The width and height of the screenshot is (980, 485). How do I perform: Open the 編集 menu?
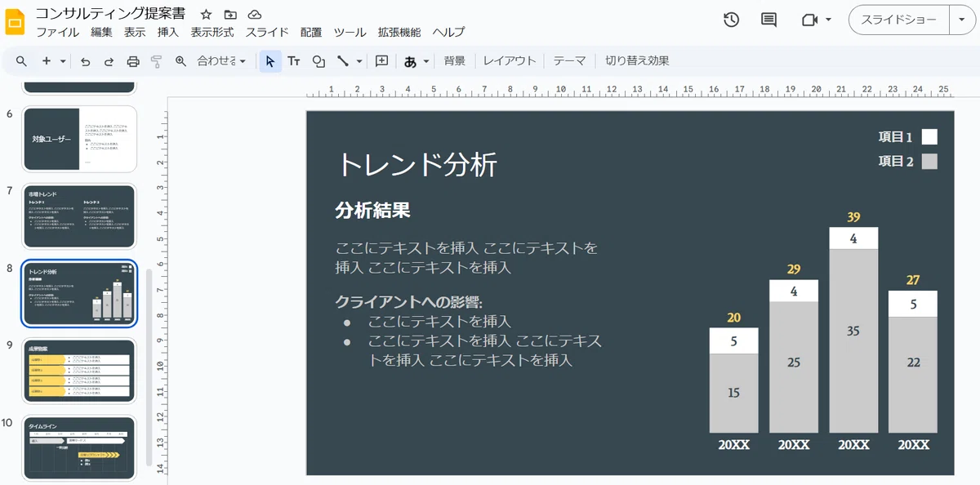coord(102,33)
